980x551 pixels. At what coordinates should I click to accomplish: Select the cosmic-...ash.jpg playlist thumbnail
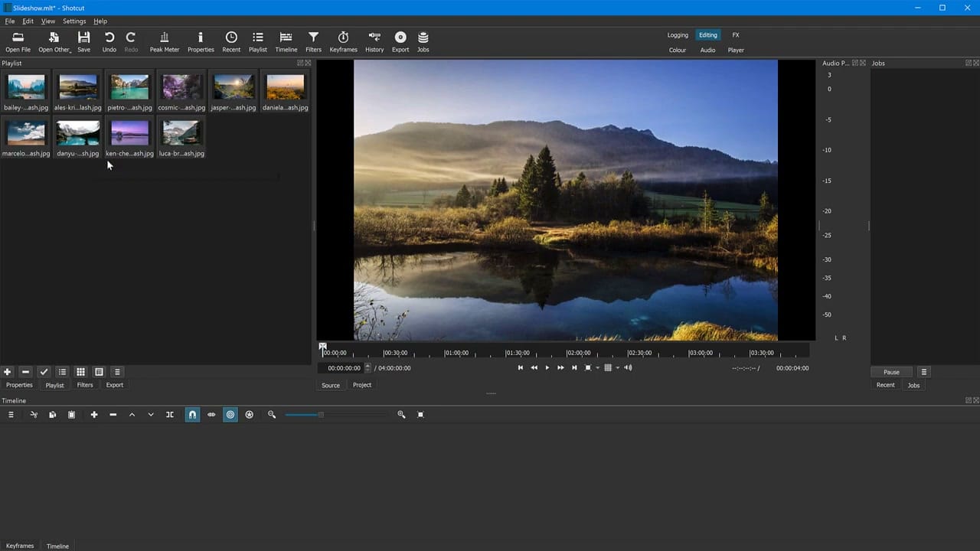click(x=181, y=86)
